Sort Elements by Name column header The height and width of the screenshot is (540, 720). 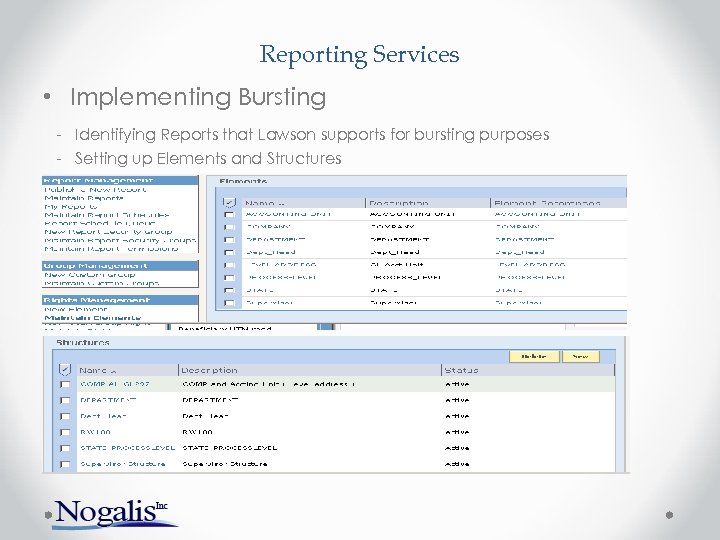(264, 203)
